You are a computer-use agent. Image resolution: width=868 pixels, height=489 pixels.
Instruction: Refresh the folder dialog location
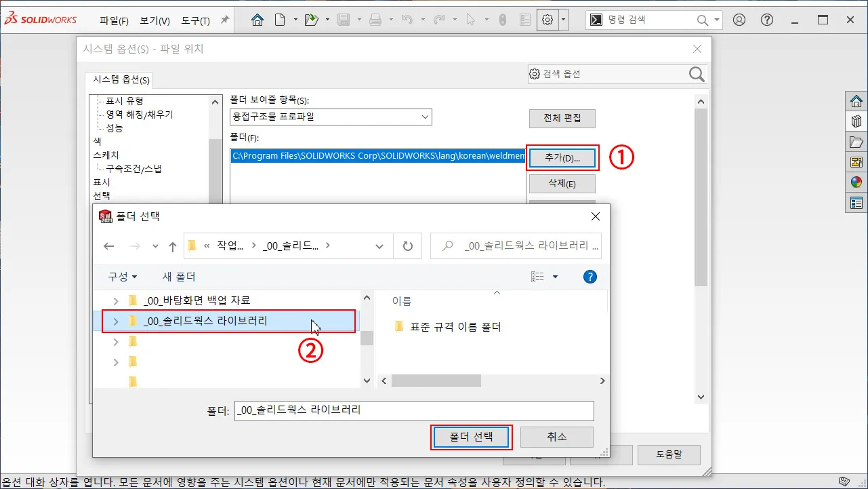(x=407, y=246)
